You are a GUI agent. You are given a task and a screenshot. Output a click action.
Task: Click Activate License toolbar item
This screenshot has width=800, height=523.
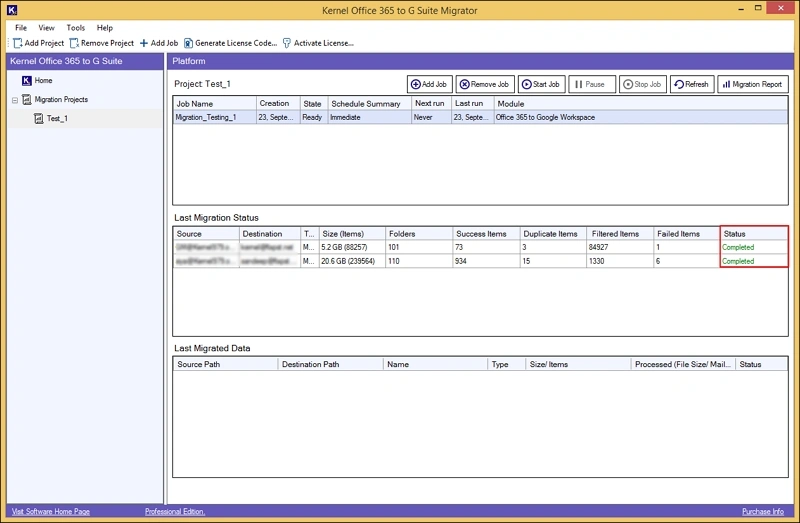coord(318,43)
